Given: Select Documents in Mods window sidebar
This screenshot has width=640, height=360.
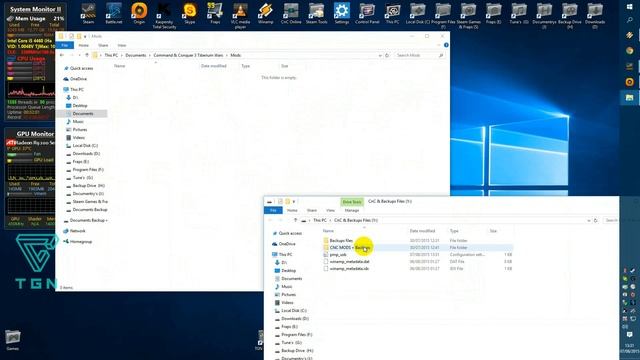Looking at the screenshot, I should [83, 113].
